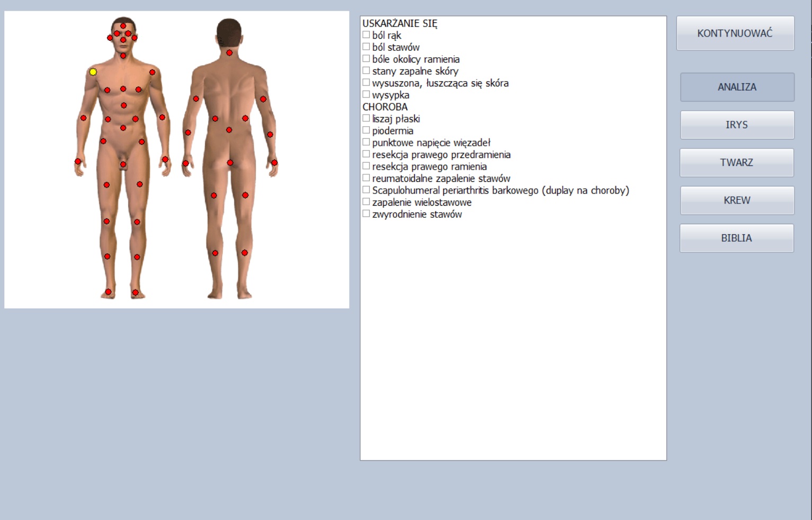Switch to the IRYS view
This screenshot has width=812, height=520.
(737, 125)
